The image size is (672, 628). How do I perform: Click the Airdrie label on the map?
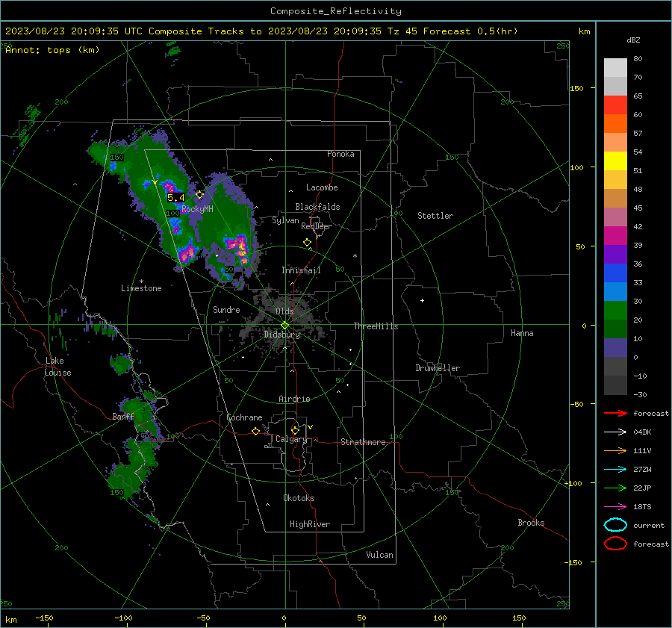[294, 399]
